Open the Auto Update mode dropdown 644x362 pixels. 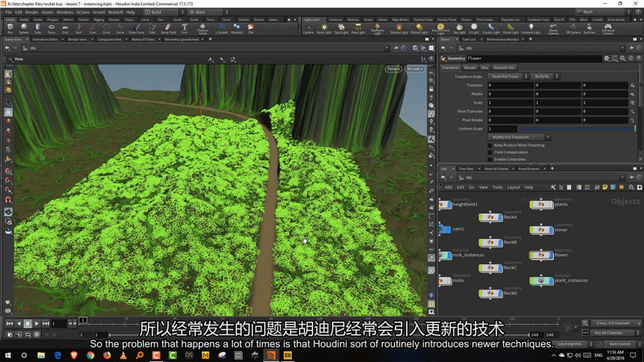[623, 344]
